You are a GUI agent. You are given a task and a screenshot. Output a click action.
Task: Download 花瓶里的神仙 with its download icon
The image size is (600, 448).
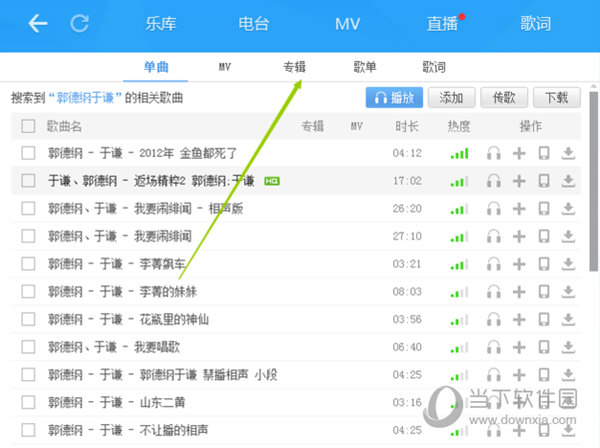pyautogui.click(x=568, y=319)
